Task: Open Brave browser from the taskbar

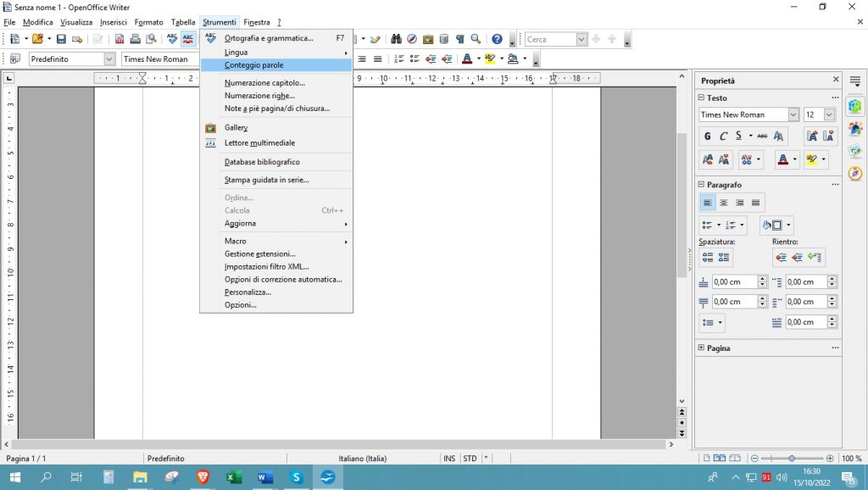Action: click(203, 477)
